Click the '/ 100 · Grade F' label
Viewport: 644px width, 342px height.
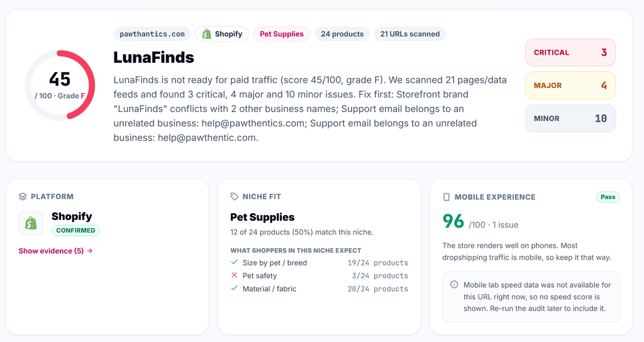point(60,96)
